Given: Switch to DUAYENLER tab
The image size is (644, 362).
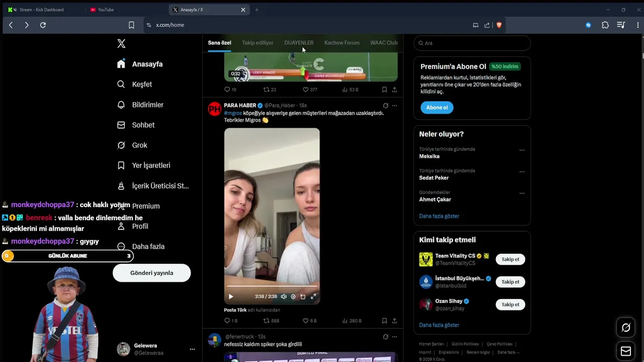Looking at the screenshot, I should (299, 43).
